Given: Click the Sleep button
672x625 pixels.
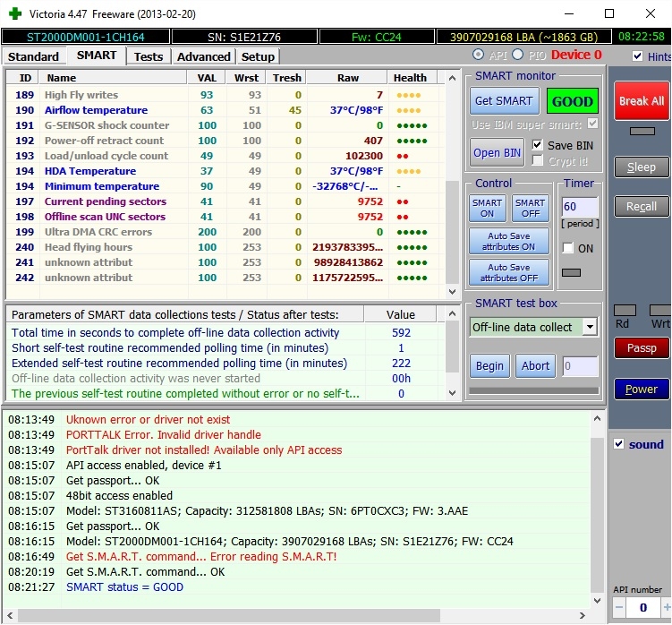Looking at the screenshot, I should tap(642, 167).
